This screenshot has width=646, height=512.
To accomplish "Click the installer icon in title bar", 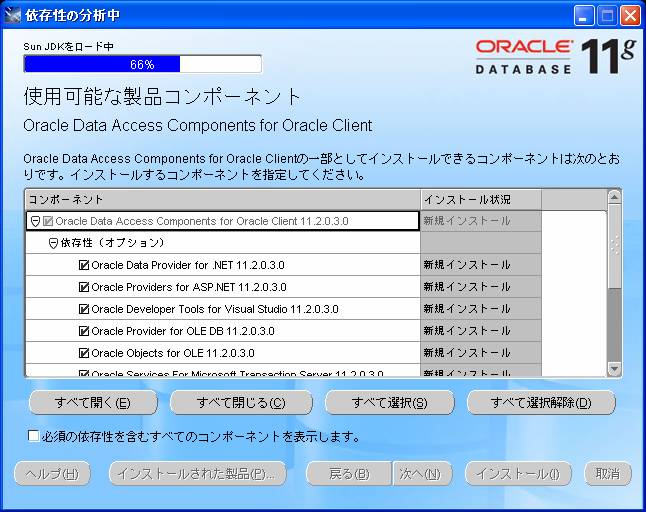I will 12,15.
